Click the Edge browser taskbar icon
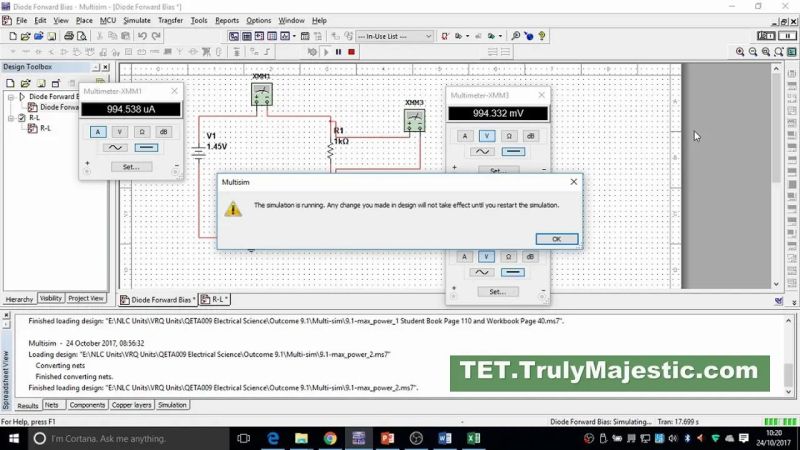Image resolution: width=800 pixels, height=450 pixels. click(x=273, y=438)
